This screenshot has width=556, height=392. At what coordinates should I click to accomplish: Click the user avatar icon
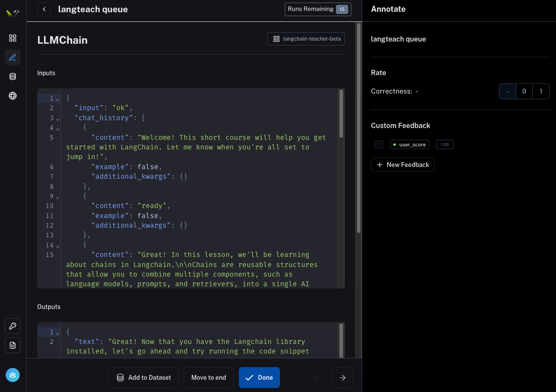pyautogui.click(x=13, y=375)
